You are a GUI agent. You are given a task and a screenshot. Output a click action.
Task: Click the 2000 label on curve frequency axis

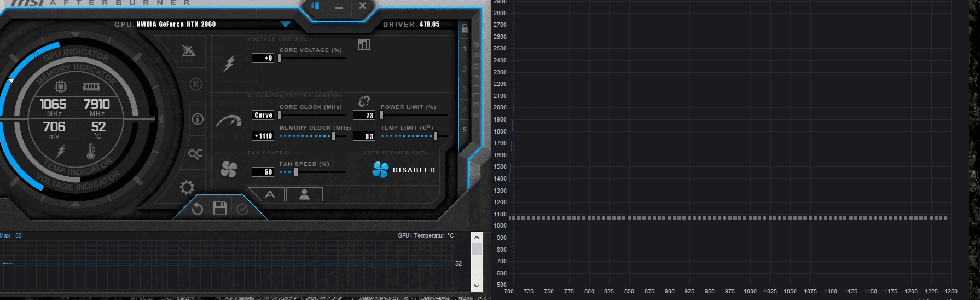500,108
